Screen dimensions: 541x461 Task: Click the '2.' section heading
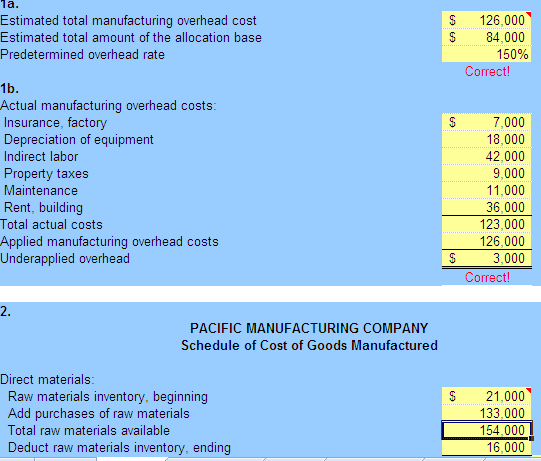click(x=6, y=311)
